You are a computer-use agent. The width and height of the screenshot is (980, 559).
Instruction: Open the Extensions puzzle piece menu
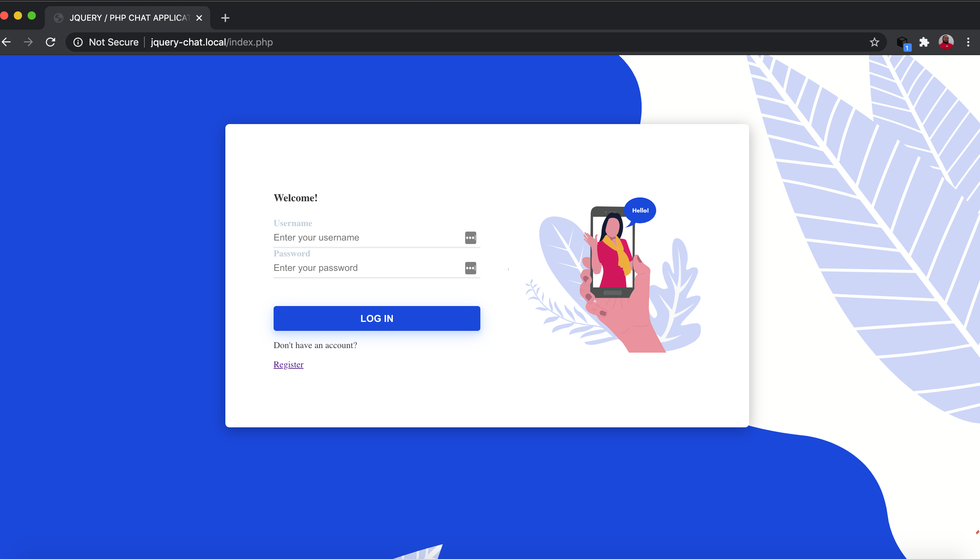[924, 42]
